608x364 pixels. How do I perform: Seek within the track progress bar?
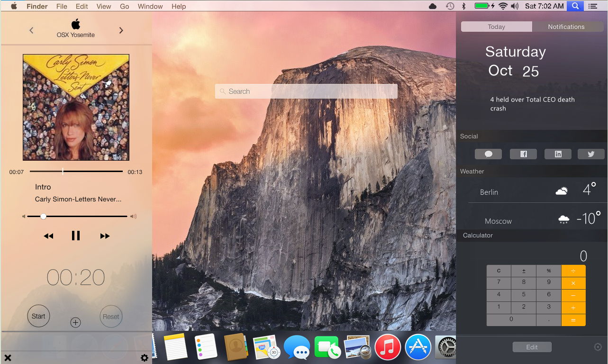pyautogui.click(x=76, y=171)
